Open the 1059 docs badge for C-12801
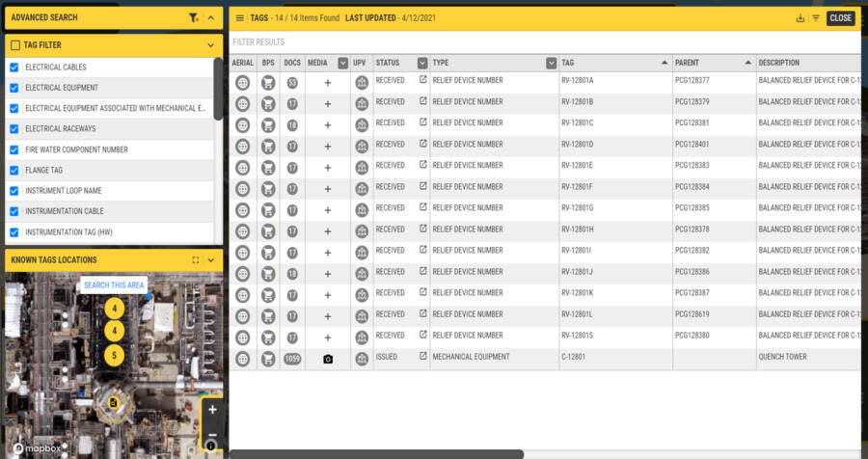The width and height of the screenshot is (868, 459). click(292, 359)
